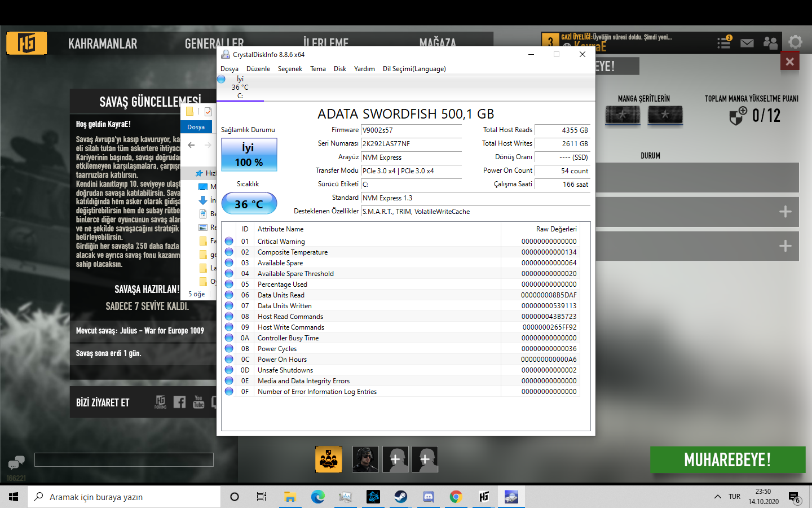
Task: Click the İyi 100 % health status button
Action: [249, 155]
